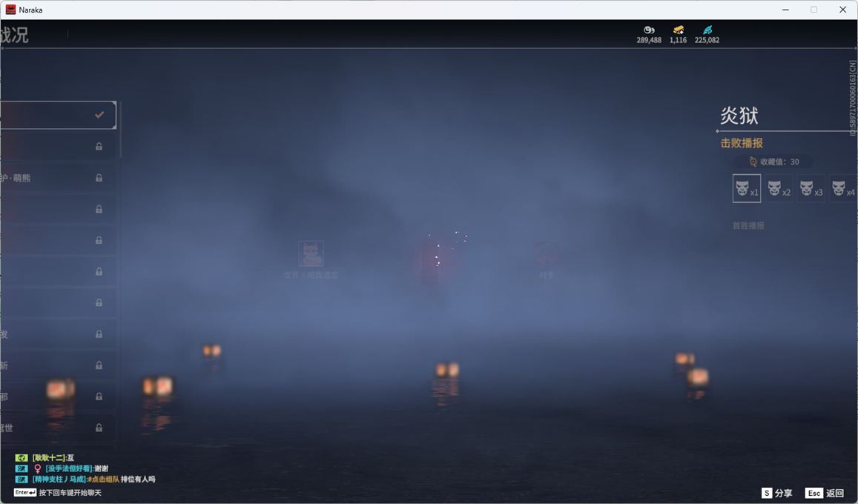
Task: Click the skin list vertical scrollbar
Action: [x=120, y=131]
